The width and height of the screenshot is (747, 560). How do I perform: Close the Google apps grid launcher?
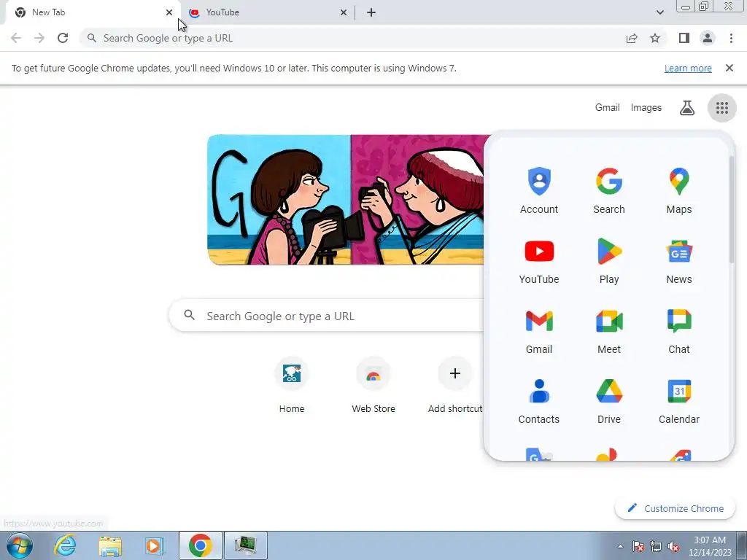click(x=721, y=108)
